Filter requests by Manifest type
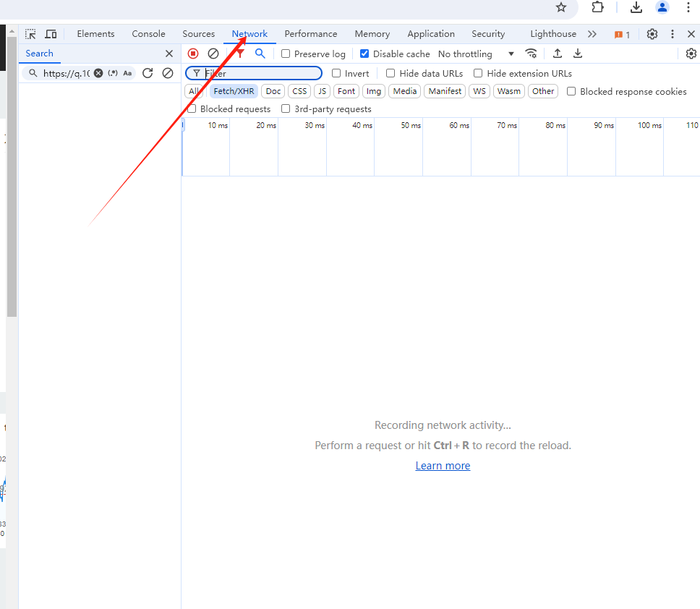The height and width of the screenshot is (609, 700). (445, 91)
